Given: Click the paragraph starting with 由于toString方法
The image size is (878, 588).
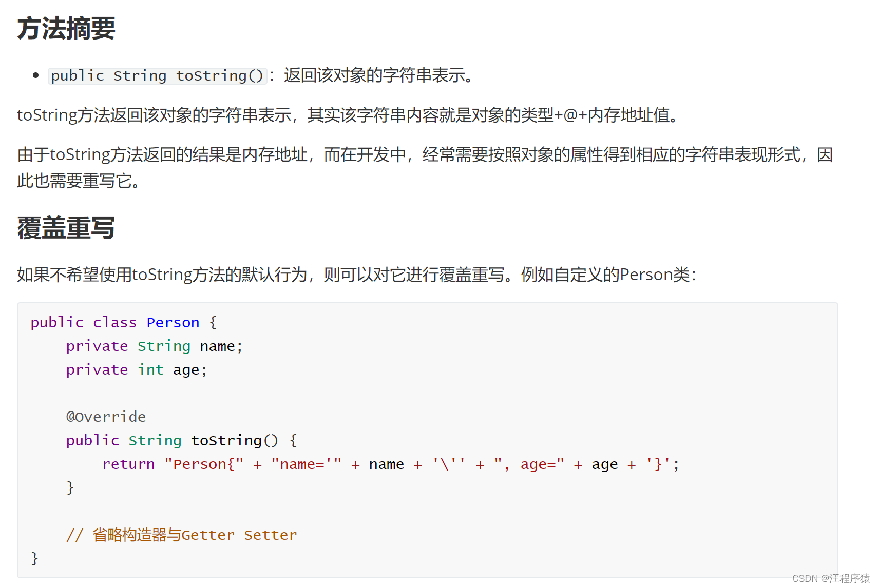Looking at the screenshot, I should pyautogui.click(x=425, y=168).
